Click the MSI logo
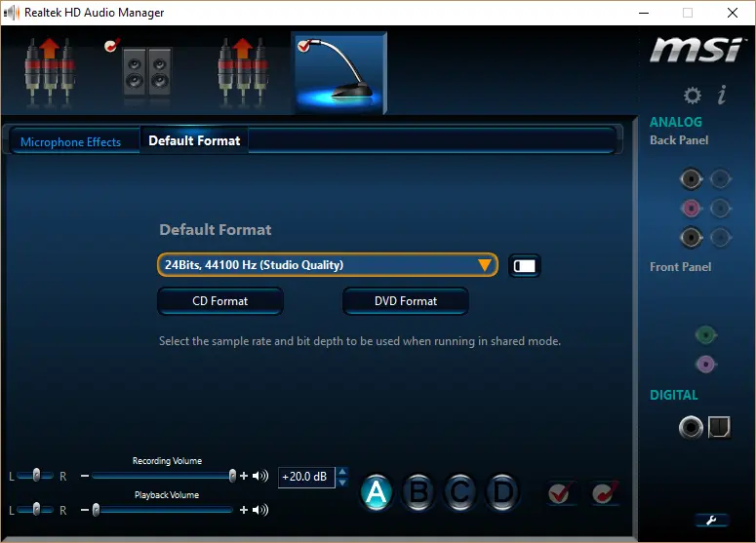 click(696, 50)
